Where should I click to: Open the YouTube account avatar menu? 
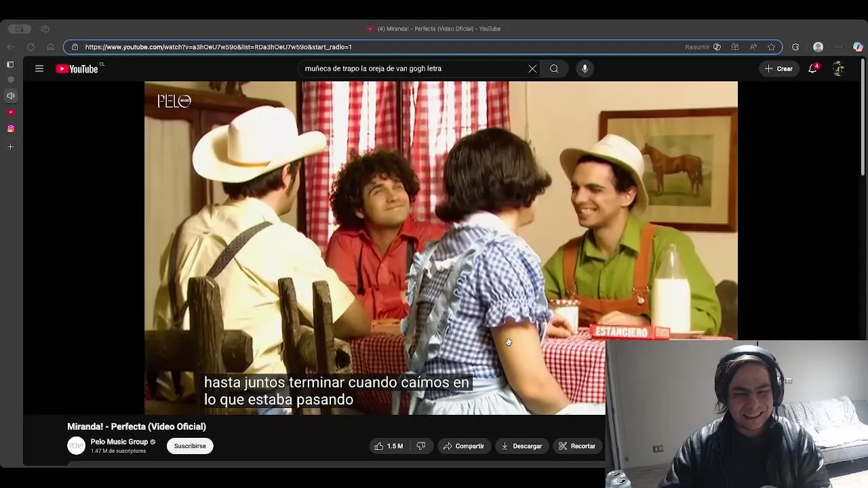click(839, 68)
